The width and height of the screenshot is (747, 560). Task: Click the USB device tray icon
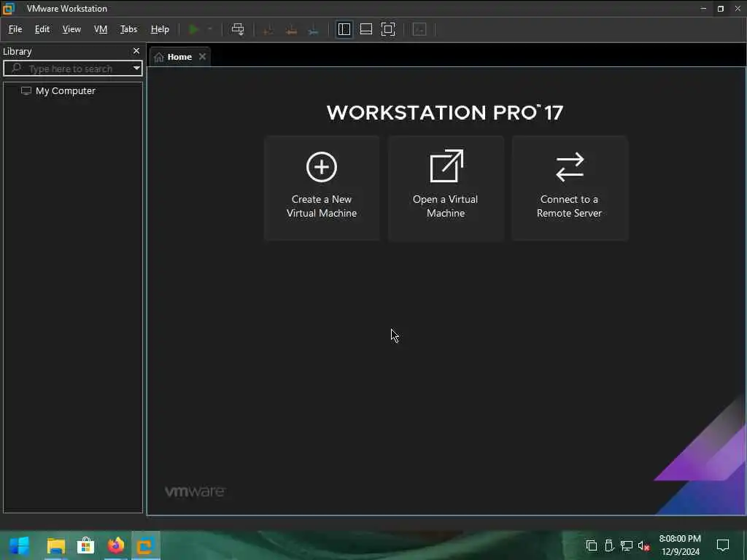point(609,545)
